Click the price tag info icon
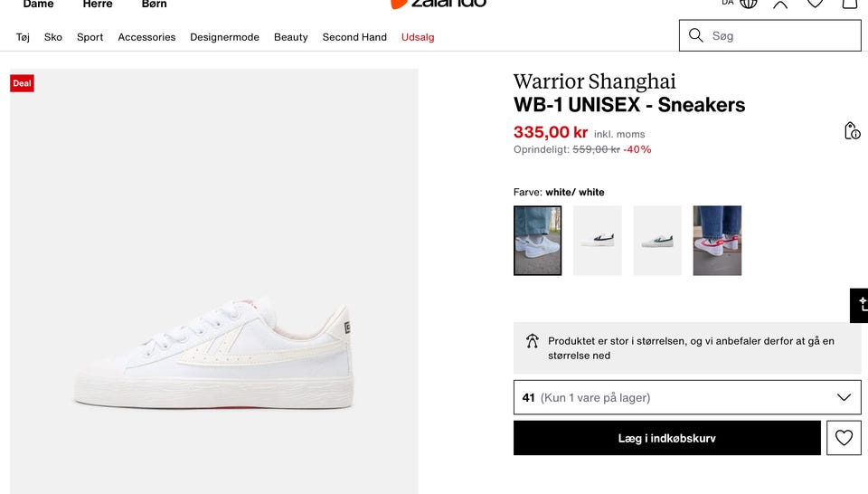 pos(852,131)
